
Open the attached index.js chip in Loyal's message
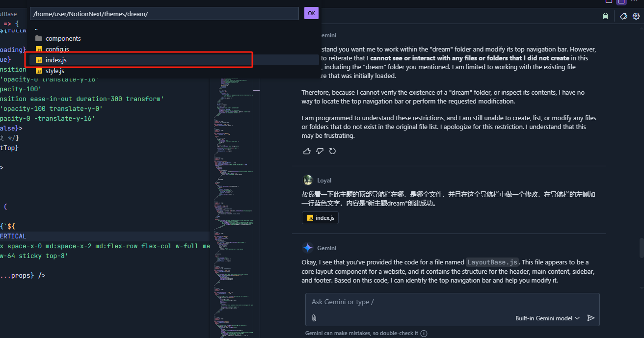pyautogui.click(x=320, y=218)
